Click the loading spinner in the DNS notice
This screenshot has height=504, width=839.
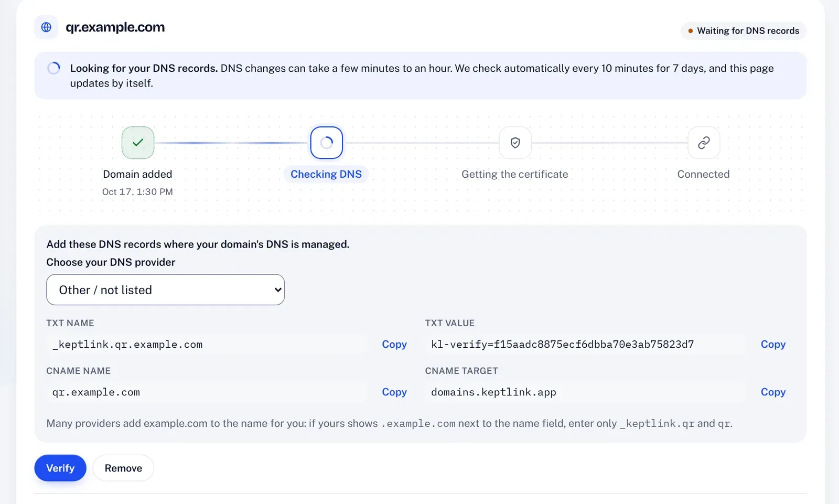click(53, 68)
